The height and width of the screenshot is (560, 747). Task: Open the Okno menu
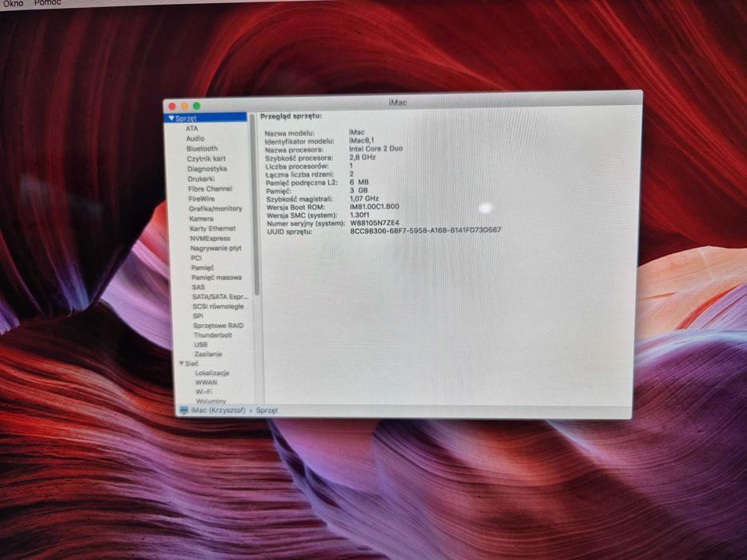[13, 3]
